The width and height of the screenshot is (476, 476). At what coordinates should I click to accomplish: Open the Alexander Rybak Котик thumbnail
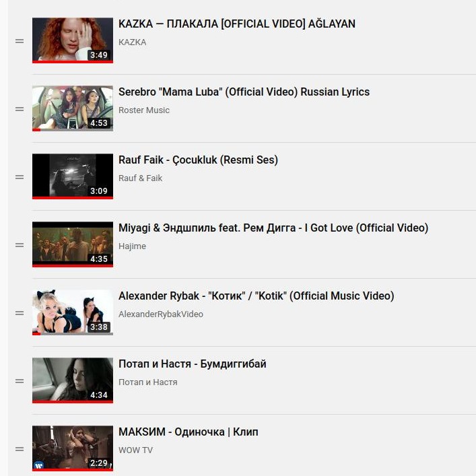73,312
